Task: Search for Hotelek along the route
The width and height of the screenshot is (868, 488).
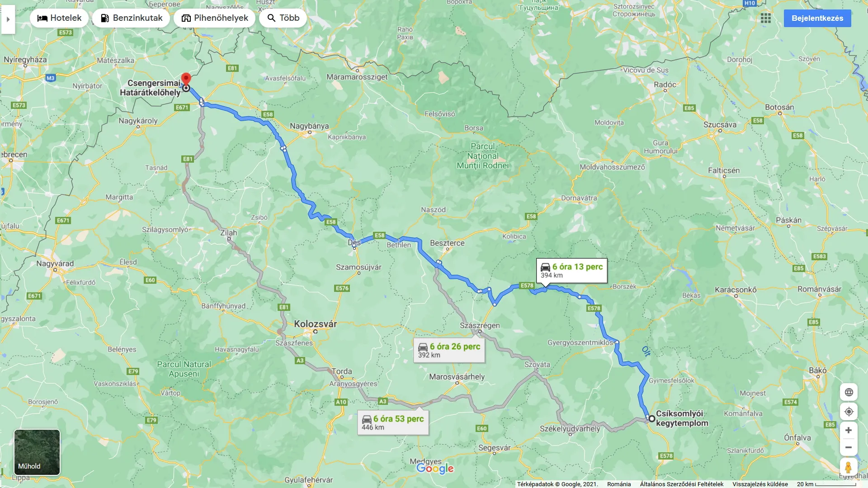Action: pyautogui.click(x=59, y=18)
